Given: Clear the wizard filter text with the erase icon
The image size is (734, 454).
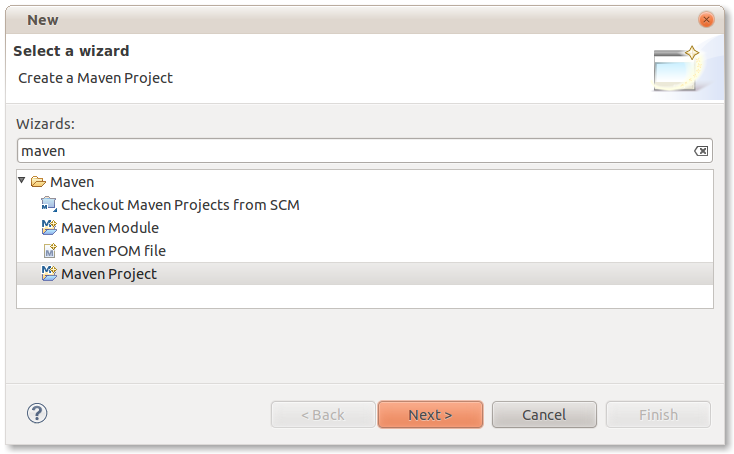Looking at the screenshot, I should [x=701, y=151].
